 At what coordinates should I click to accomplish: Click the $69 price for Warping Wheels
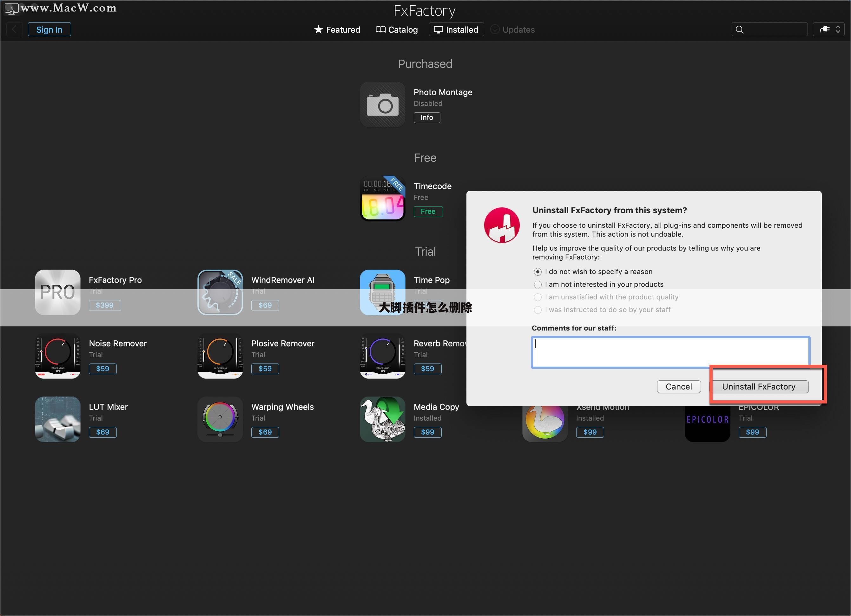(265, 432)
